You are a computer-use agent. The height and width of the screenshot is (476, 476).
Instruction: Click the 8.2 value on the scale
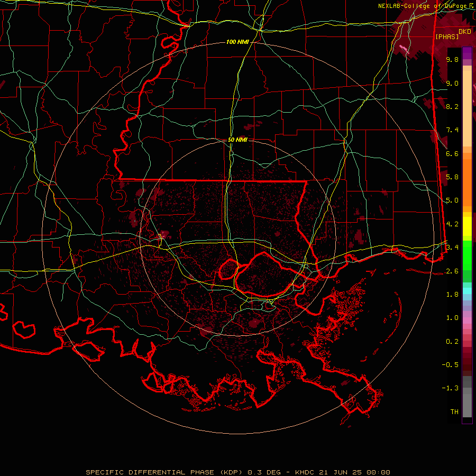452,106
